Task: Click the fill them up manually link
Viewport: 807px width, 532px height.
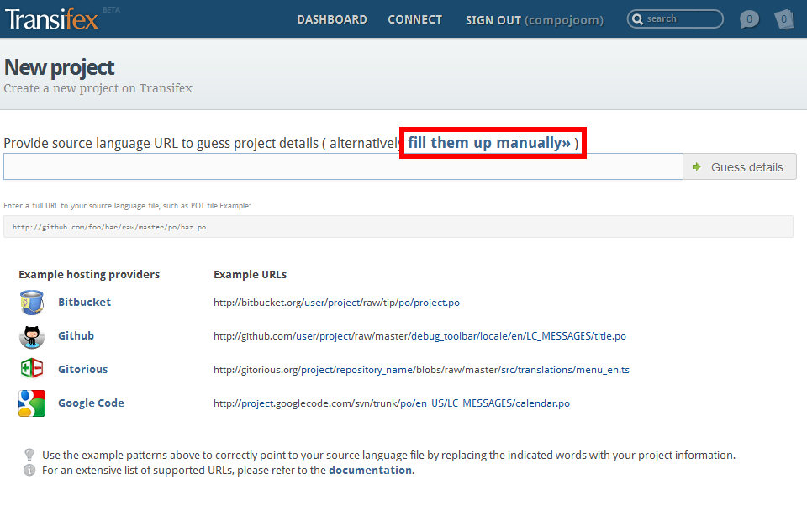Action: 489,143
